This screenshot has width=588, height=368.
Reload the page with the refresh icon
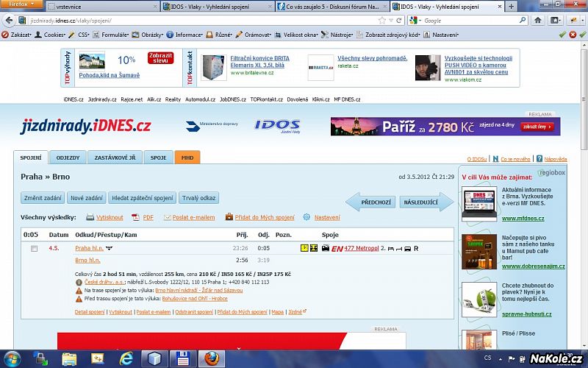[399, 21]
